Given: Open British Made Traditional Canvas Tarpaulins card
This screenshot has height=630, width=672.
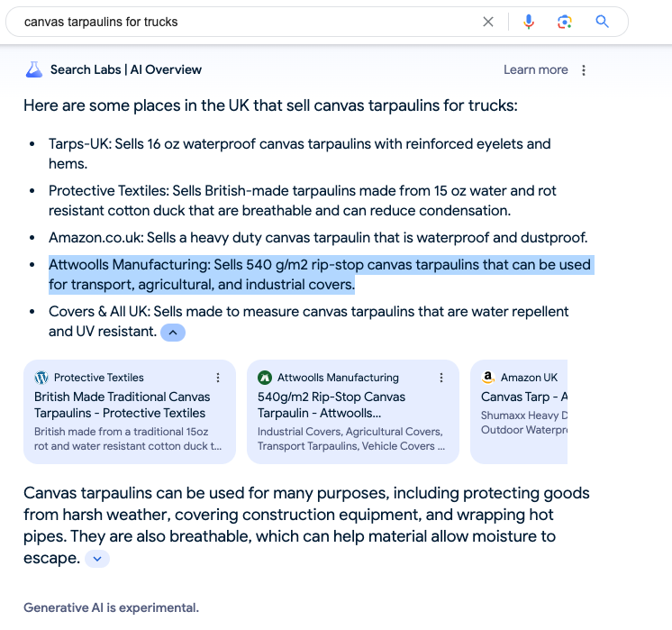Looking at the screenshot, I should click(130, 412).
